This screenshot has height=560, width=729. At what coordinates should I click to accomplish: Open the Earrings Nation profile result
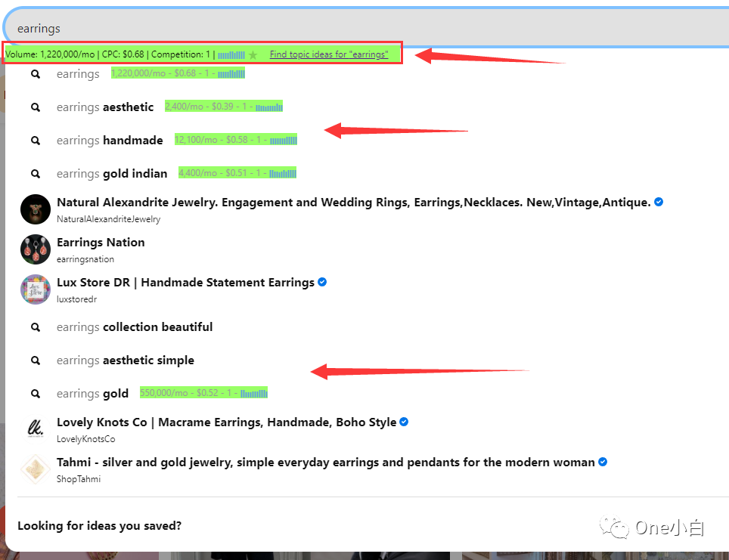pyautogui.click(x=101, y=242)
